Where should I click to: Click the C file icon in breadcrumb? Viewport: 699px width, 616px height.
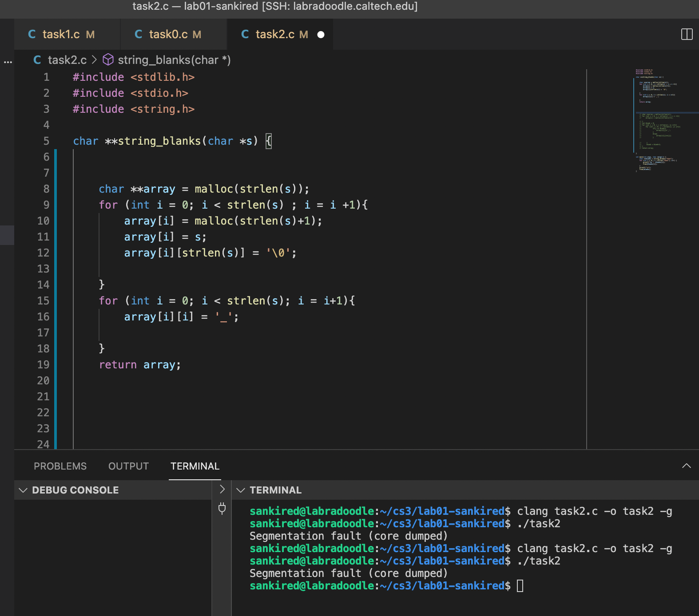(37, 60)
